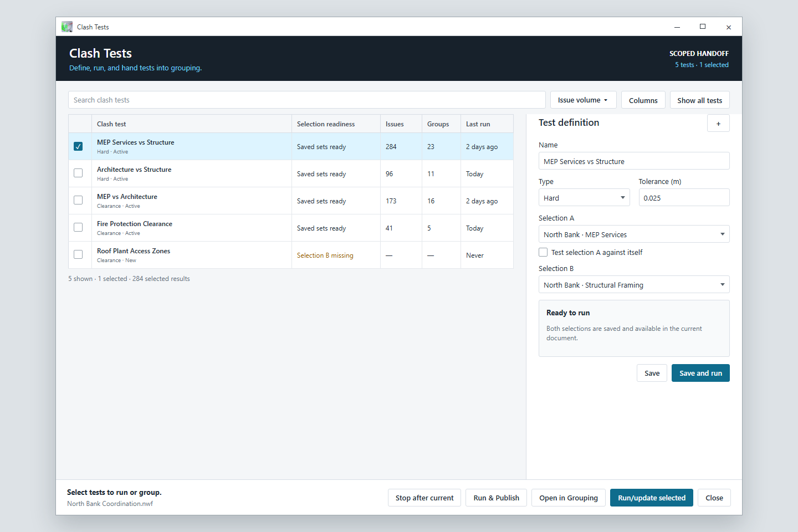The width and height of the screenshot is (798, 532).
Task: Click Open in Grouping button
Action: click(569, 498)
